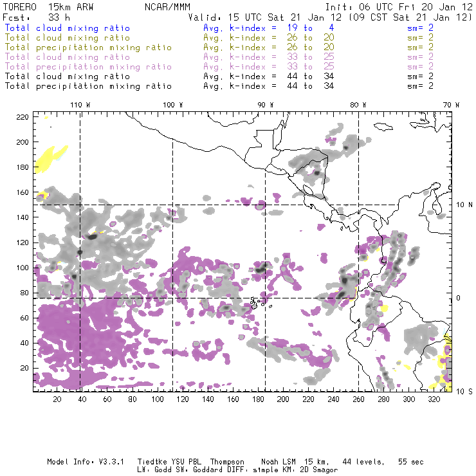Click the '260' label on the horizontal axis

(358, 399)
